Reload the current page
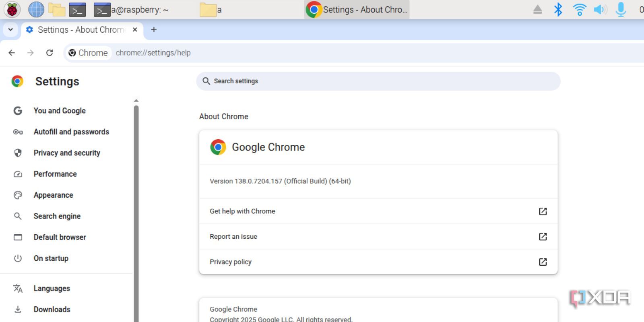This screenshot has width=644, height=322. click(50, 53)
